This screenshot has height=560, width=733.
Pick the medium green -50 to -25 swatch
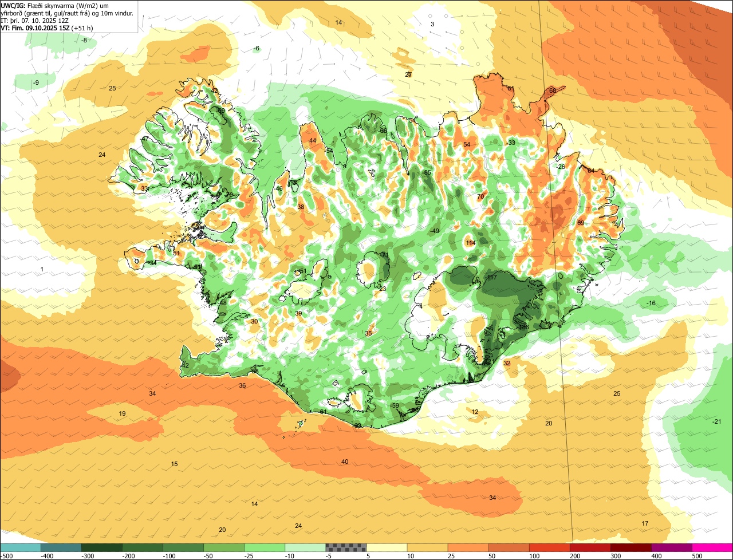[x=223, y=547]
